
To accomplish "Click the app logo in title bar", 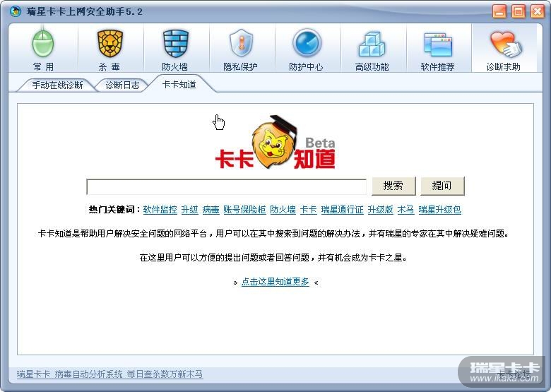I will 16,11.
